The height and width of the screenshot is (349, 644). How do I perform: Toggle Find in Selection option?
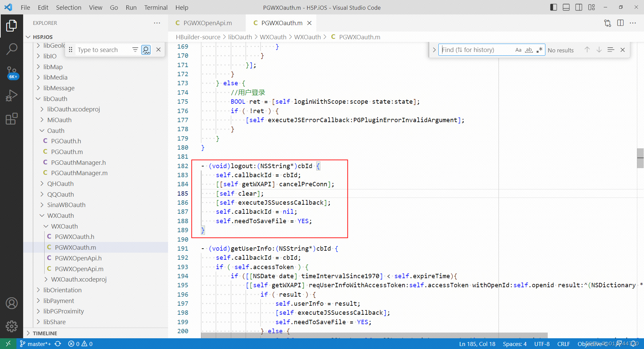611,50
